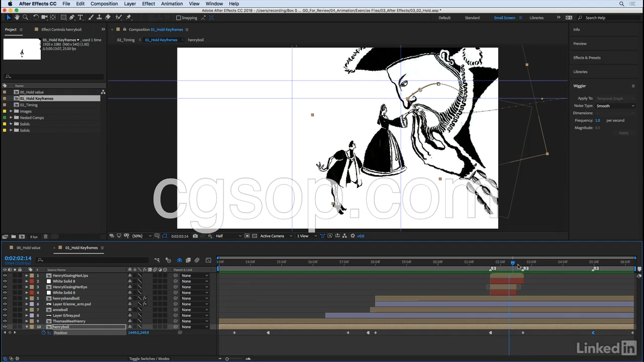Select the Pan Behind anchor point tool

coord(53,18)
